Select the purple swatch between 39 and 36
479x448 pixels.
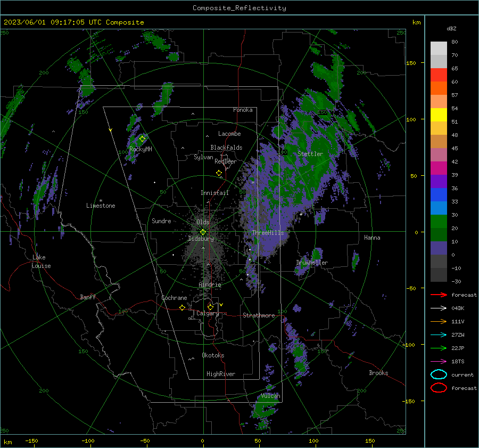click(439, 181)
